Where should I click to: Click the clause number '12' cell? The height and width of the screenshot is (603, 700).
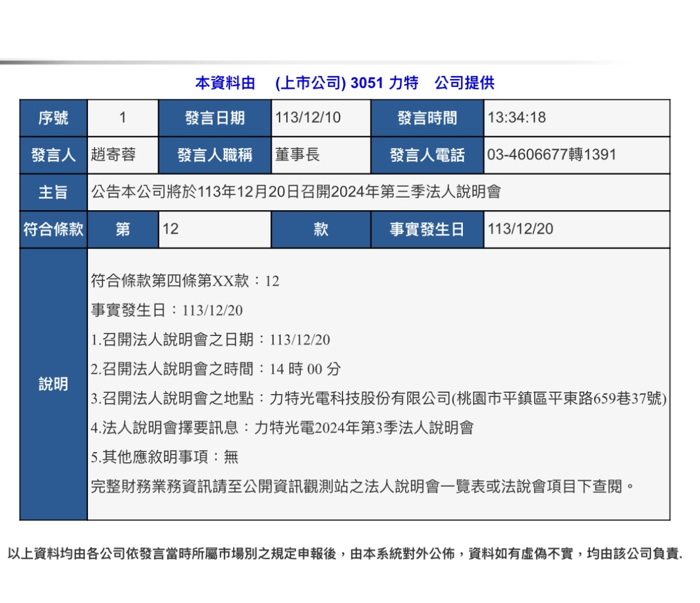coord(215,229)
